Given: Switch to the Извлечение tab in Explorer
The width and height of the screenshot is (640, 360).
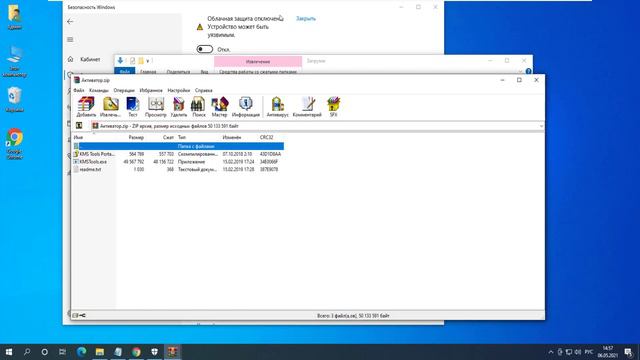Looking at the screenshot, I should pos(258,62).
